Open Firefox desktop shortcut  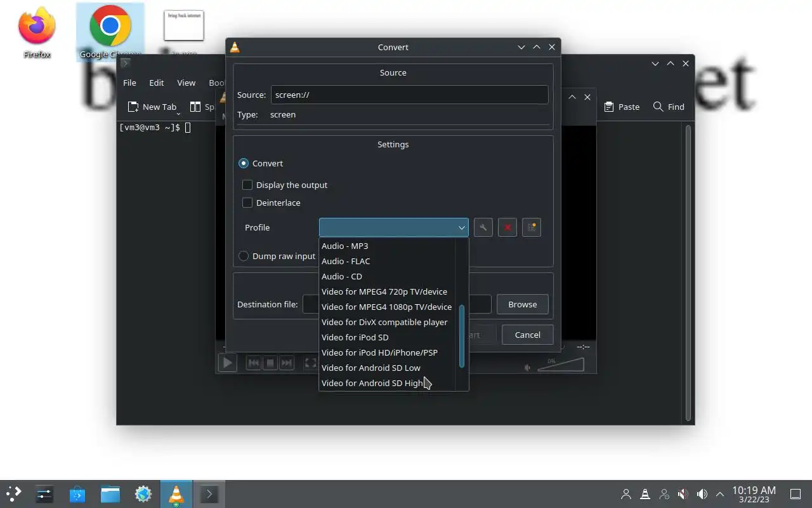coord(37,32)
